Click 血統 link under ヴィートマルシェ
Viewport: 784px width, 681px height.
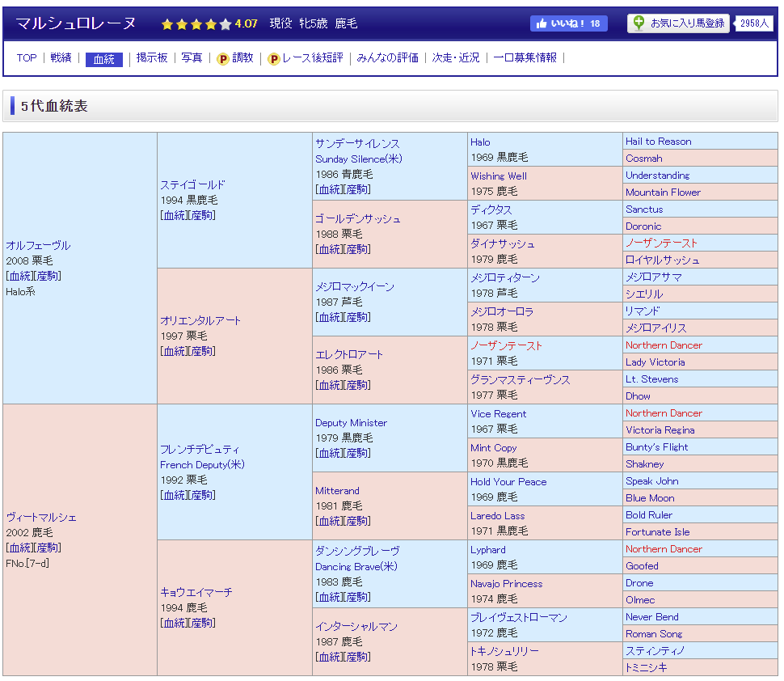tap(20, 548)
